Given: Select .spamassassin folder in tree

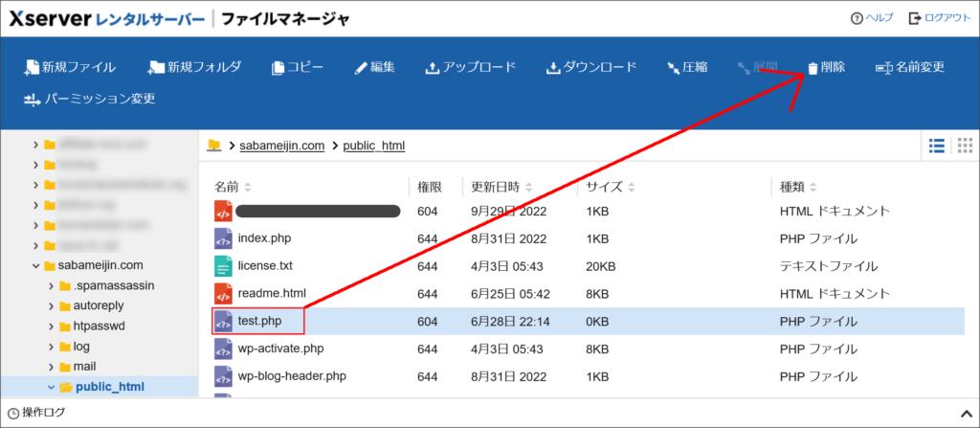Looking at the screenshot, I should tap(113, 286).
